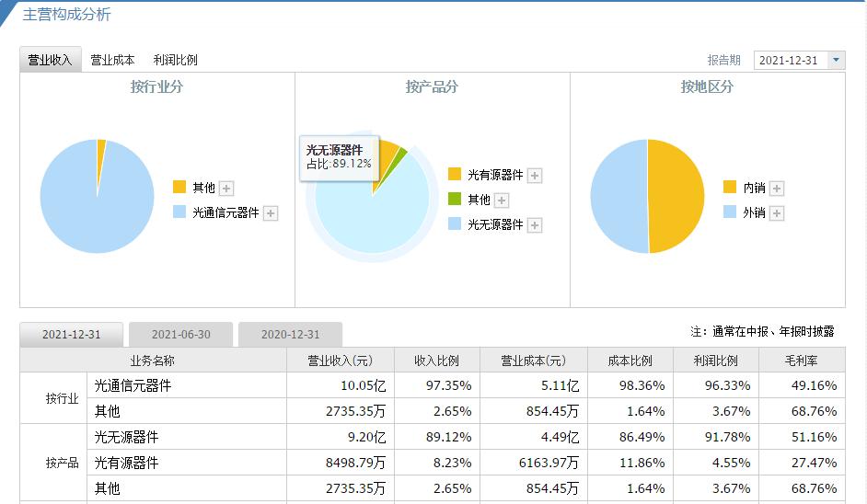Click the 光有源器件 legend label

pyautogui.click(x=495, y=175)
